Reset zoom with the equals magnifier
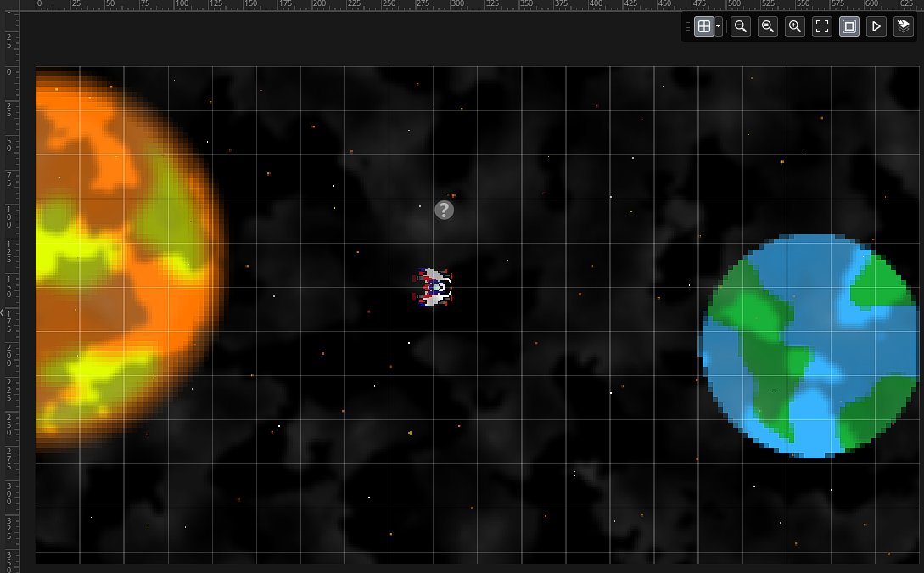Viewport: 924px width, 573px height. [768, 26]
